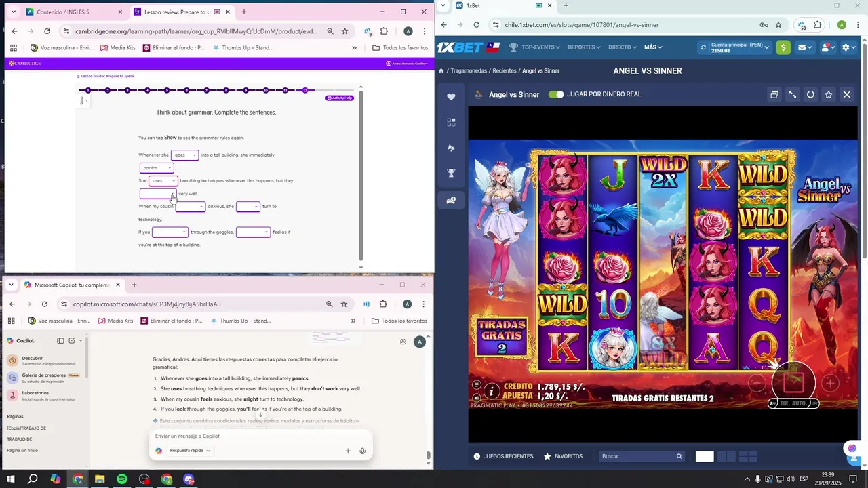Click the Copilot share conversation icon
868x488 pixels.
[403, 342]
